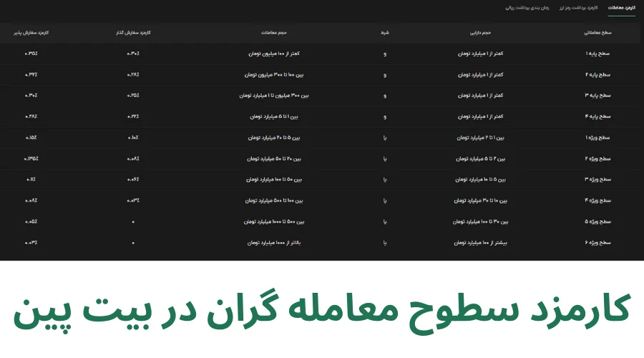Click trade volume بین ۵۰۰ تا ۱۰۰۰ میلیارد تومان
This screenshot has height=358, width=644.
click(x=273, y=221)
